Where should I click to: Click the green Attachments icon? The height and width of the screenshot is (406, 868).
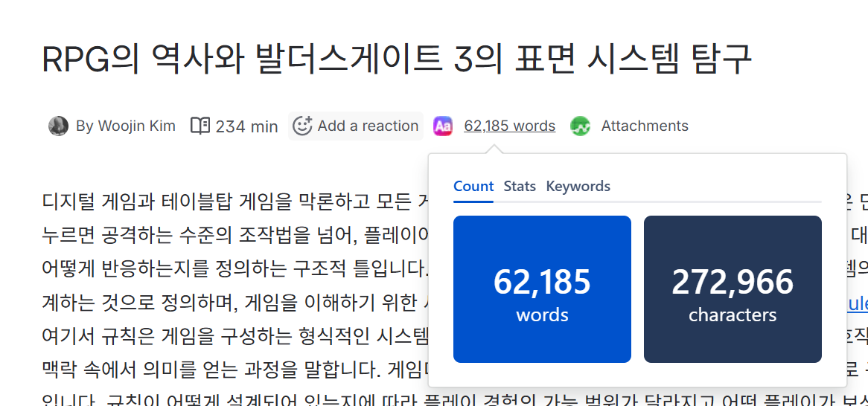point(581,126)
